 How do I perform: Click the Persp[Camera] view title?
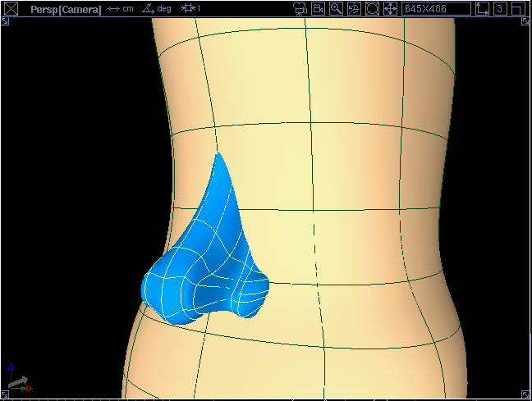[66, 9]
